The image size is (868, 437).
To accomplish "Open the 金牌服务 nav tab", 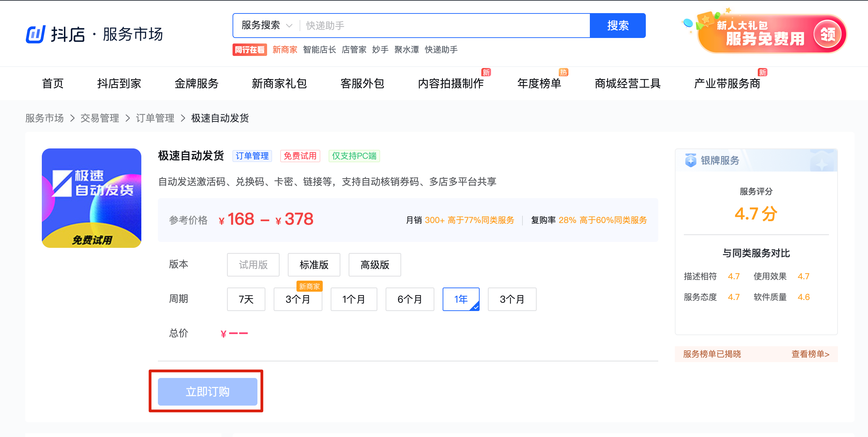I will click(196, 84).
